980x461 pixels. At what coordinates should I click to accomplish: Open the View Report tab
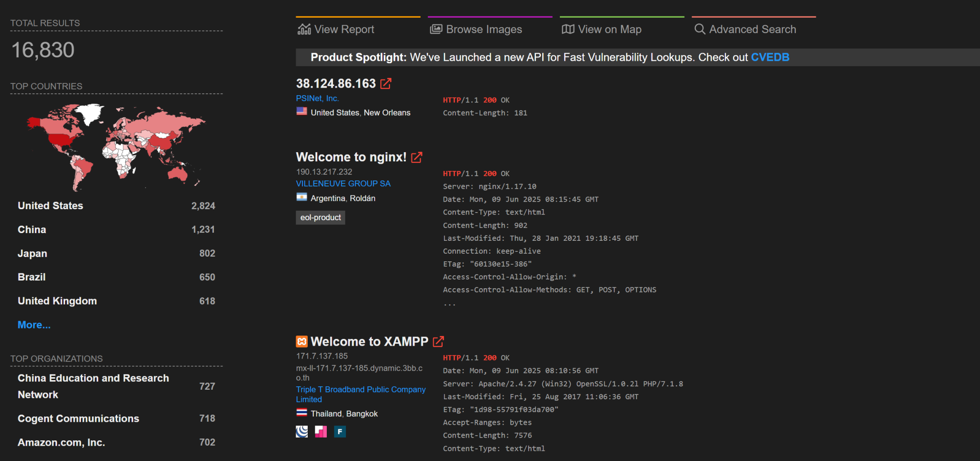pos(344,29)
